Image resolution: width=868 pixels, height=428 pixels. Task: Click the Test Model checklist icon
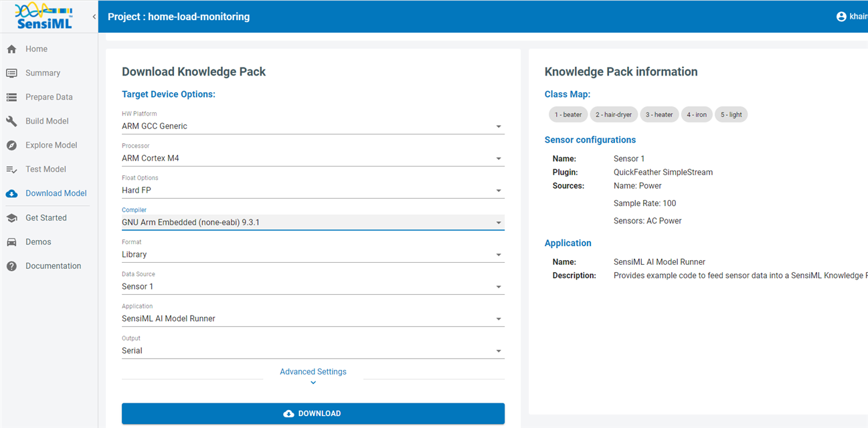(x=11, y=169)
